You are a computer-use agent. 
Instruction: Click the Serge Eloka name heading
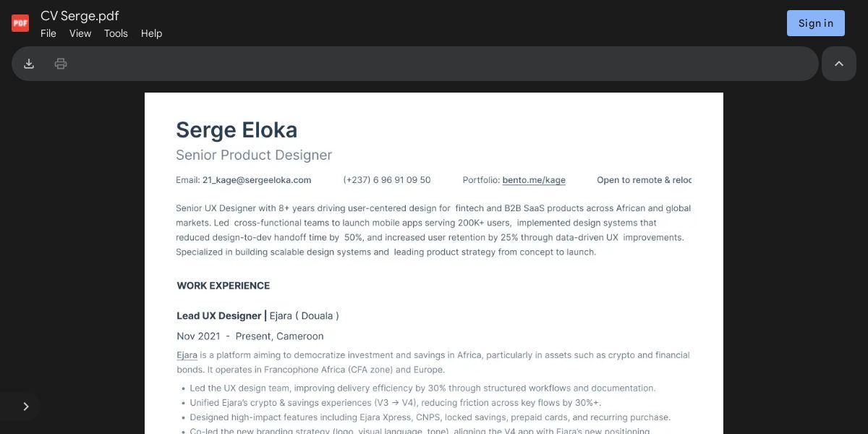[x=237, y=130]
